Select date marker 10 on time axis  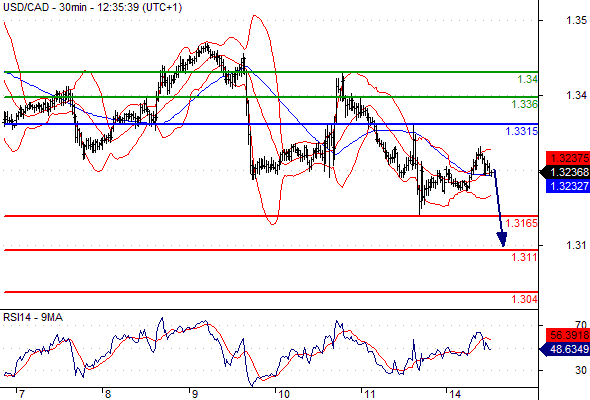point(284,394)
